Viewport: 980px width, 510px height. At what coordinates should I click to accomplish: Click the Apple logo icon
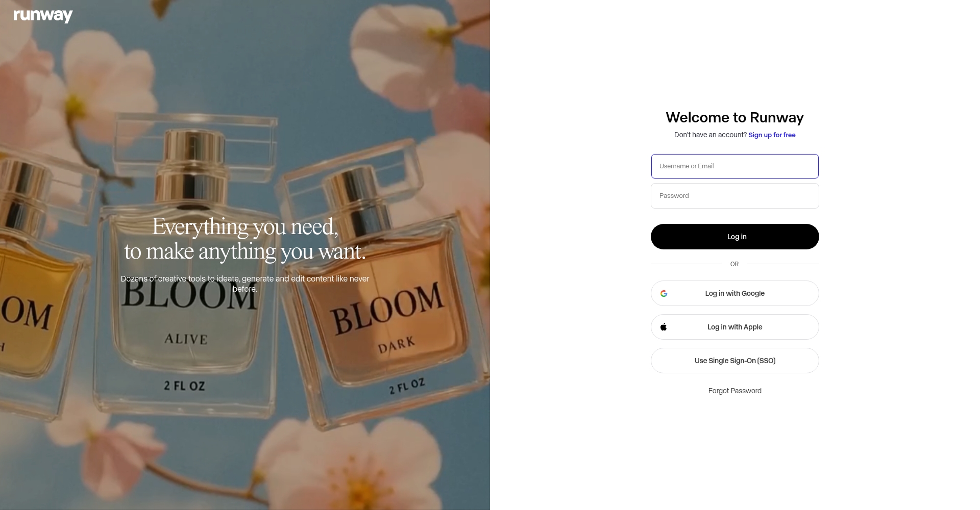(664, 327)
